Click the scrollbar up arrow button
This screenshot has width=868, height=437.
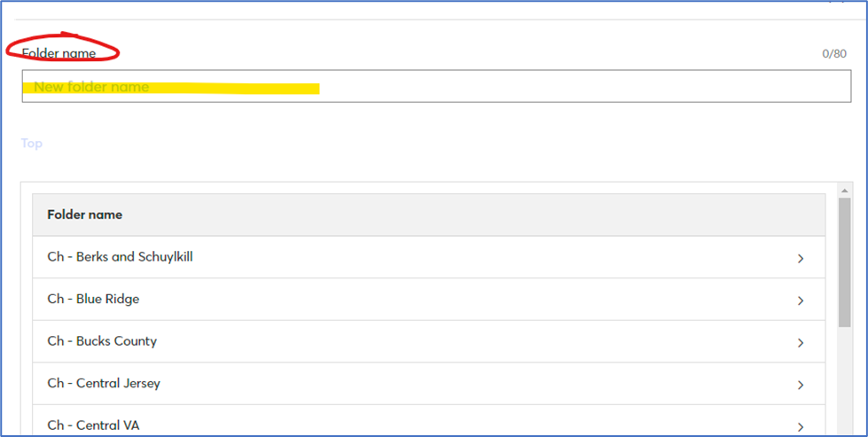click(x=844, y=191)
